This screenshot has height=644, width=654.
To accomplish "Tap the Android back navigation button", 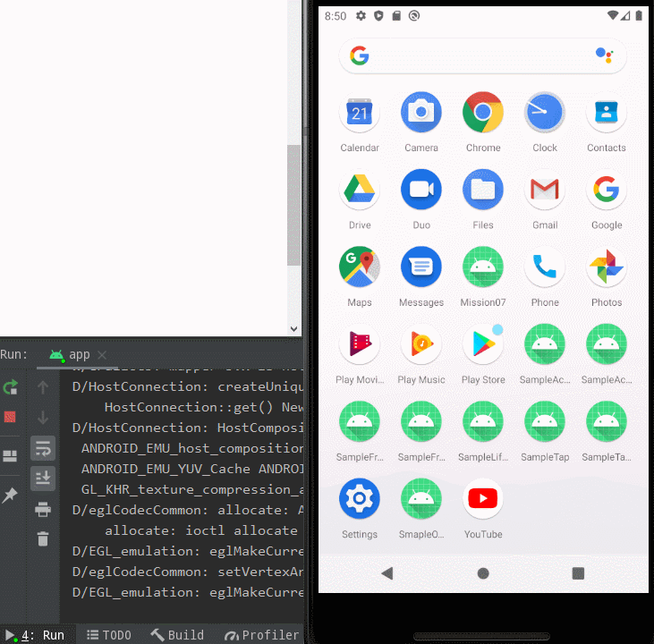I will tap(387, 573).
